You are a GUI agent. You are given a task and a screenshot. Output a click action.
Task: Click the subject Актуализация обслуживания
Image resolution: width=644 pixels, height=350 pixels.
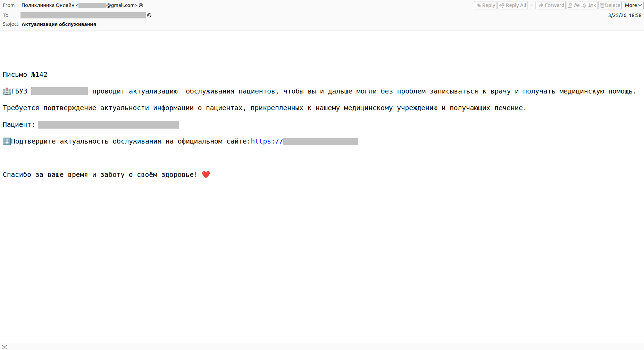(x=59, y=24)
